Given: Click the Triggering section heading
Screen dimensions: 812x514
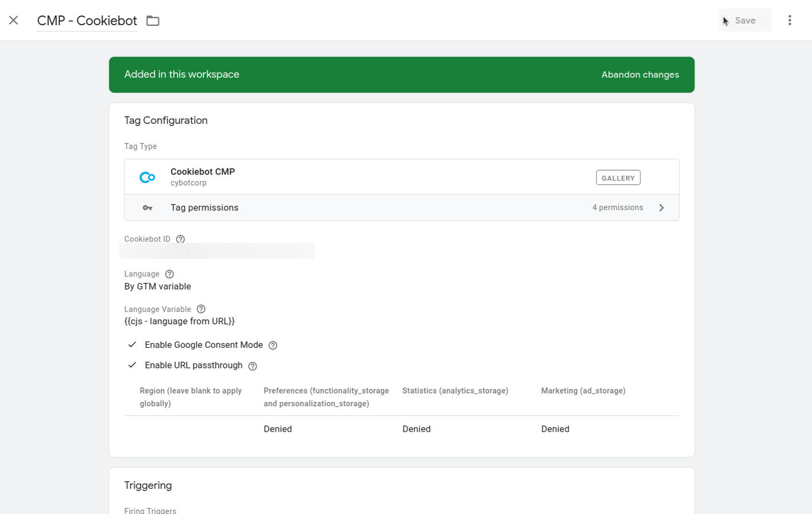Looking at the screenshot, I should click(148, 485).
